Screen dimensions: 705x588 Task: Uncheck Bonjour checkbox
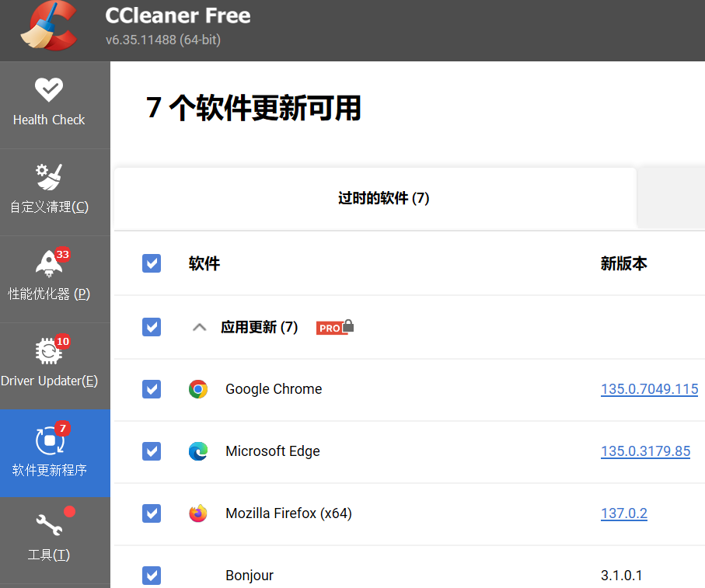click(152, 576)
